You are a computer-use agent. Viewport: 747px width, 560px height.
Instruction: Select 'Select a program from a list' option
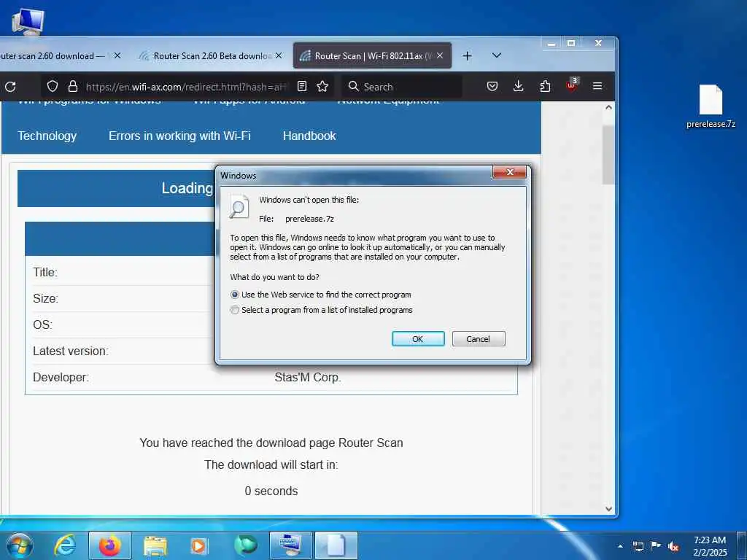[x=234, y=310]
